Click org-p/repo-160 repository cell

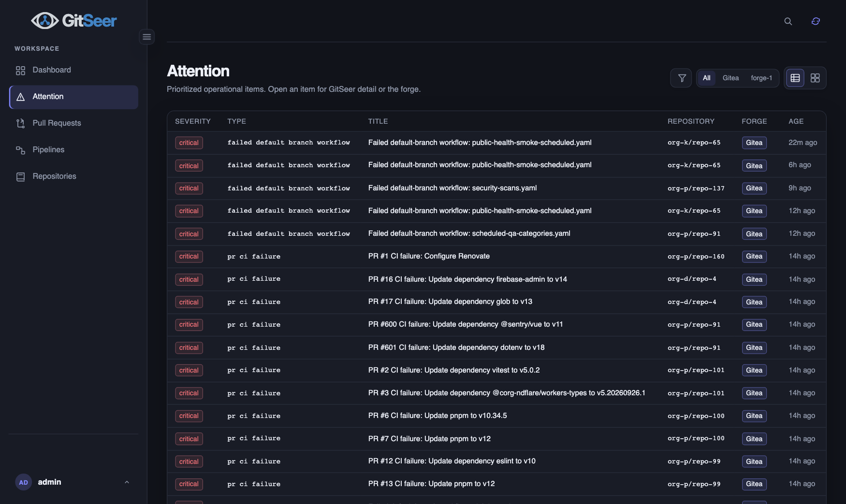coord(696,257)
